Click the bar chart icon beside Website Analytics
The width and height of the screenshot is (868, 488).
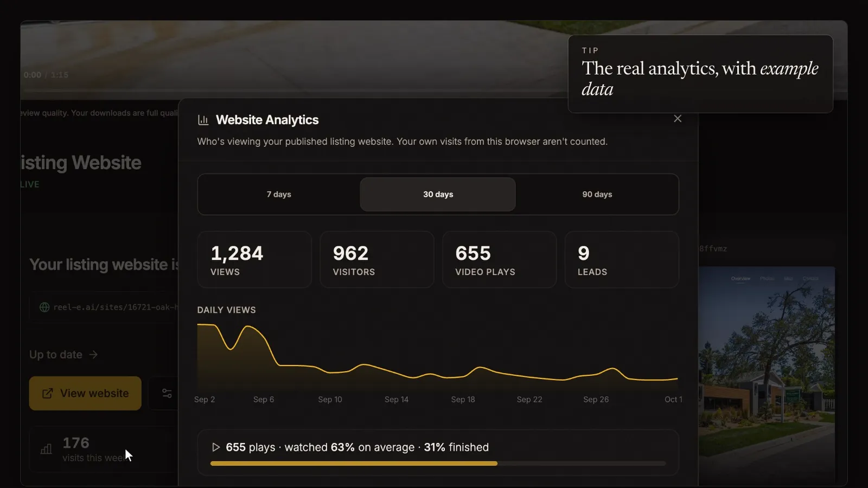203,120
